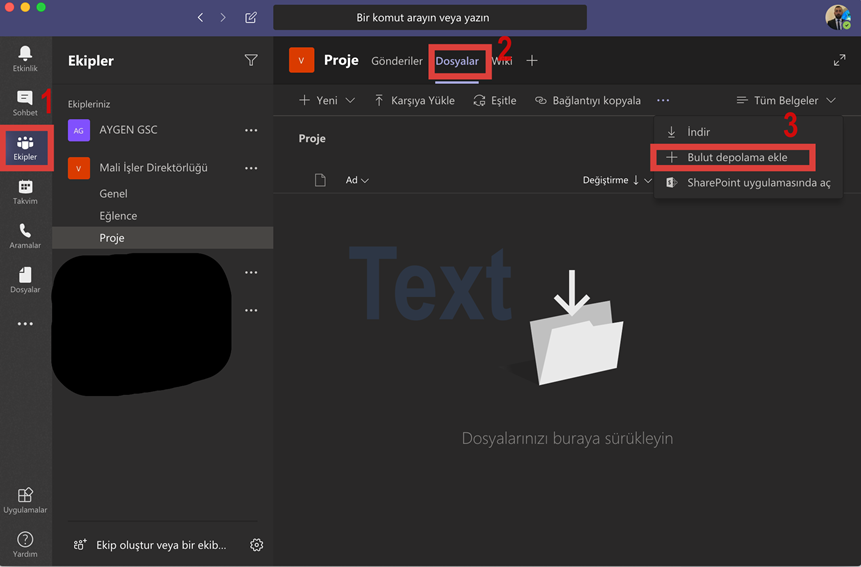Click the filter icon next to Ekipler
The height and width of the screenshot is (567, 861).
(x=251, y=61)
